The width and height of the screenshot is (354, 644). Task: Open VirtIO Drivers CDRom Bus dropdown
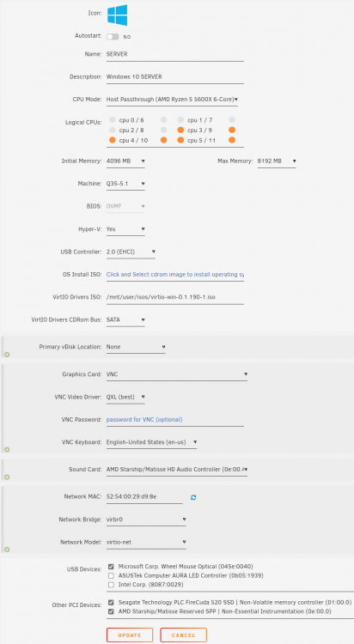tap(125, 320)
